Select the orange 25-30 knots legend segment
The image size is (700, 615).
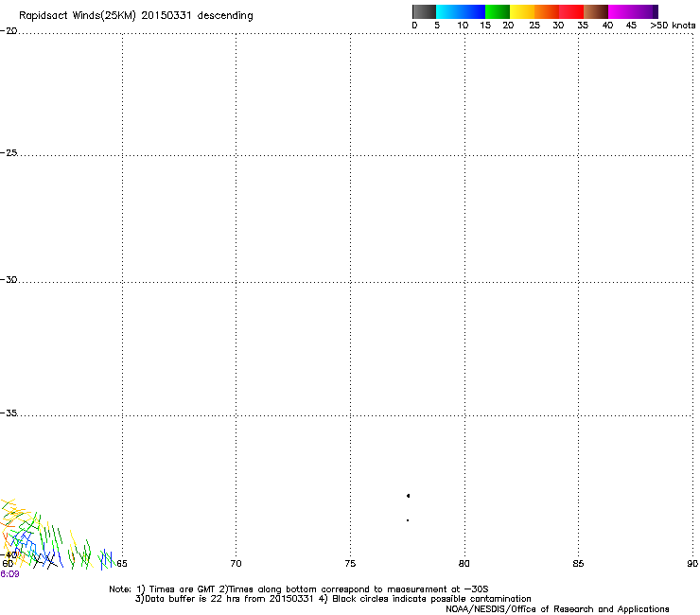point(547,11)
